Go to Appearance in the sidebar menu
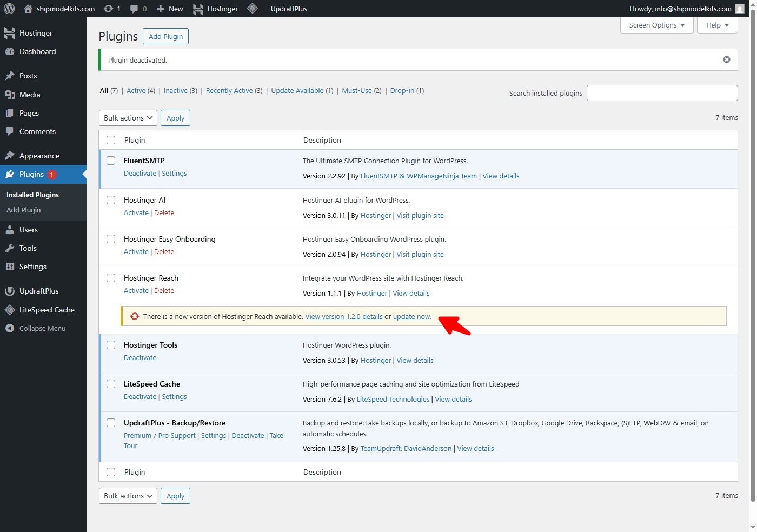The width and height of the screenshot is (757, 532). click(39, 156)
